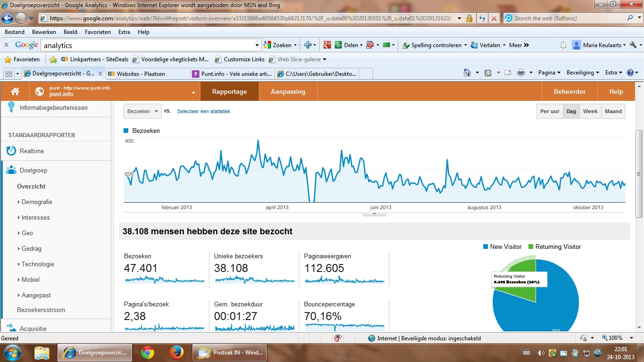Click the Quick Tabs grid icon

8,74
